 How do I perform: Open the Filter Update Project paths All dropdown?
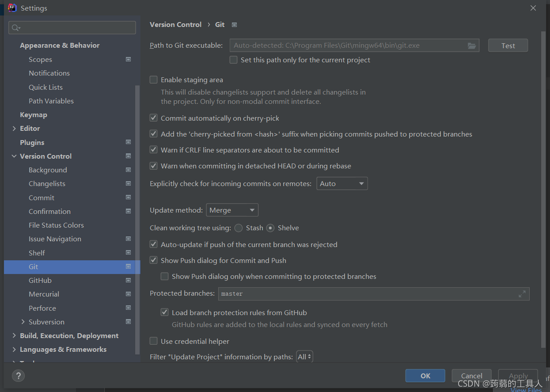coord(304,357)
